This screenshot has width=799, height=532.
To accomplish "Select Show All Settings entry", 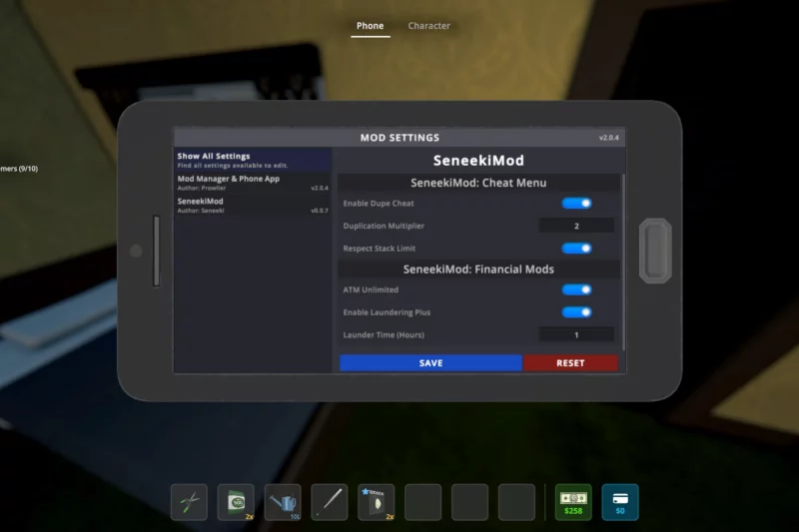I will [253, 160].
